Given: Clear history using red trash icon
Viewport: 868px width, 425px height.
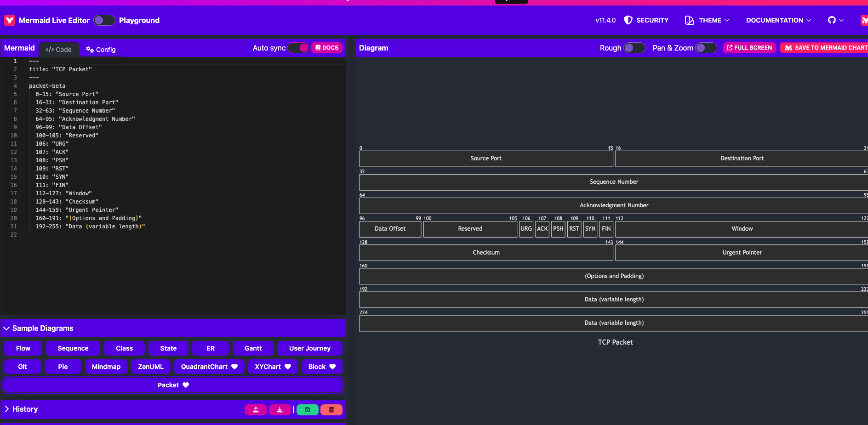Looking at the screenshot, I should pyautogui.click(x=331, y=409).
